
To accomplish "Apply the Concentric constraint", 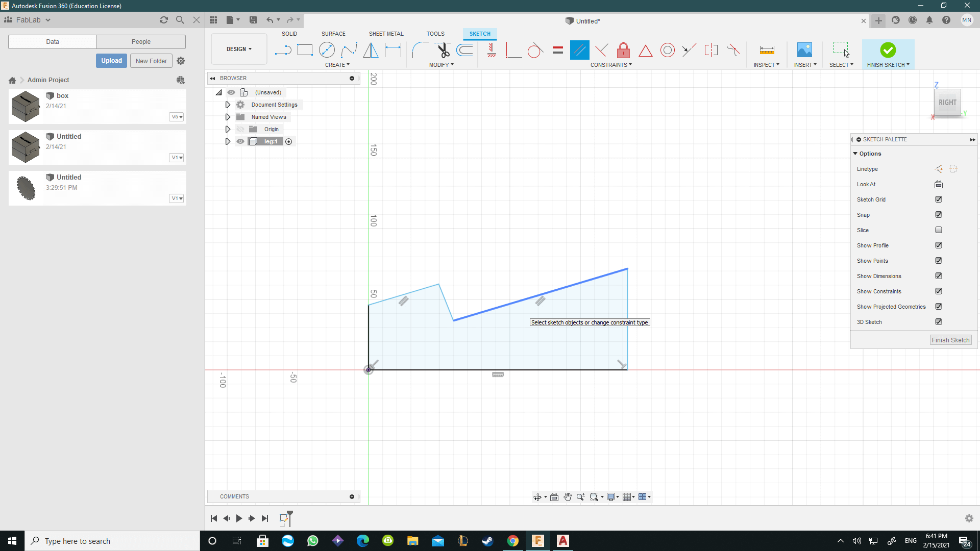I will [667, 50].
